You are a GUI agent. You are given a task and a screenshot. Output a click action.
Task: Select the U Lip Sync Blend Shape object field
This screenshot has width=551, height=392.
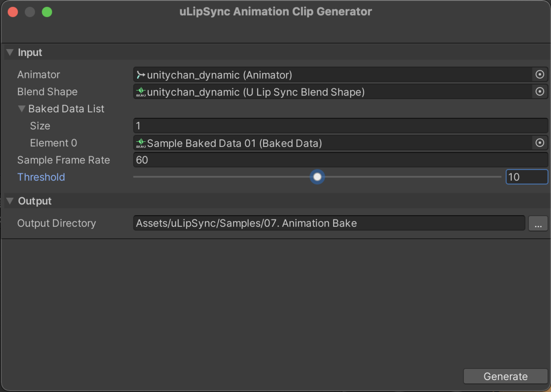click(x=341, y=92)
